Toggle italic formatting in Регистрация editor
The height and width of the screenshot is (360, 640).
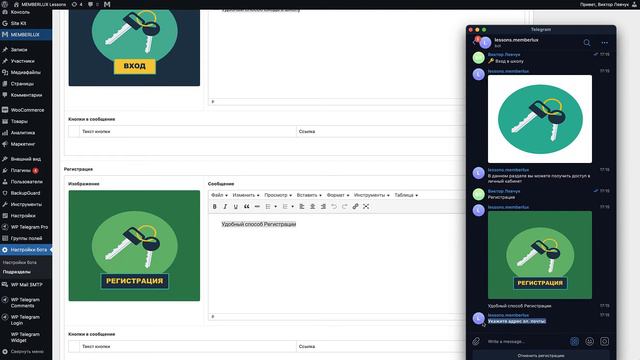pos(225,207)
